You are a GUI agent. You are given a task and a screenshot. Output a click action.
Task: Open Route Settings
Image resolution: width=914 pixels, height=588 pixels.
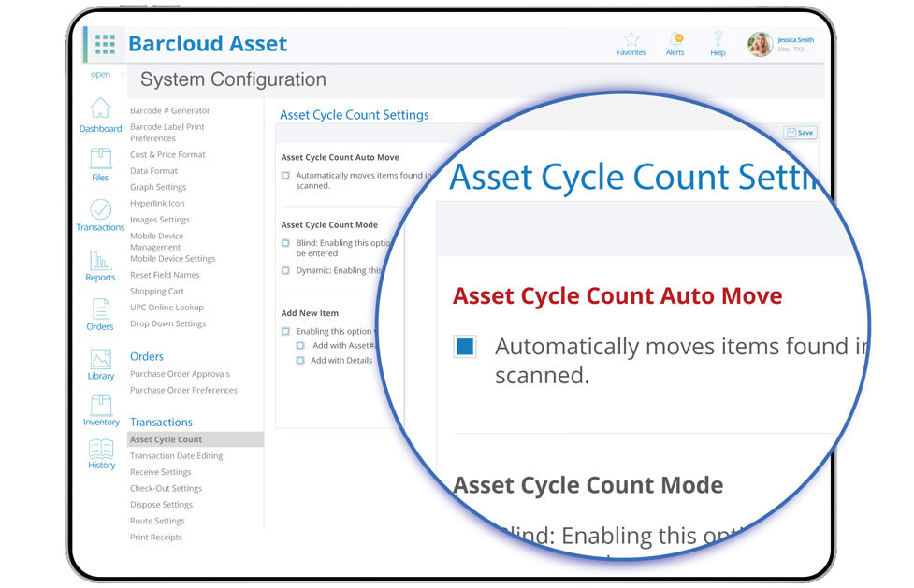pyautogui.click(x=157, y=521)
